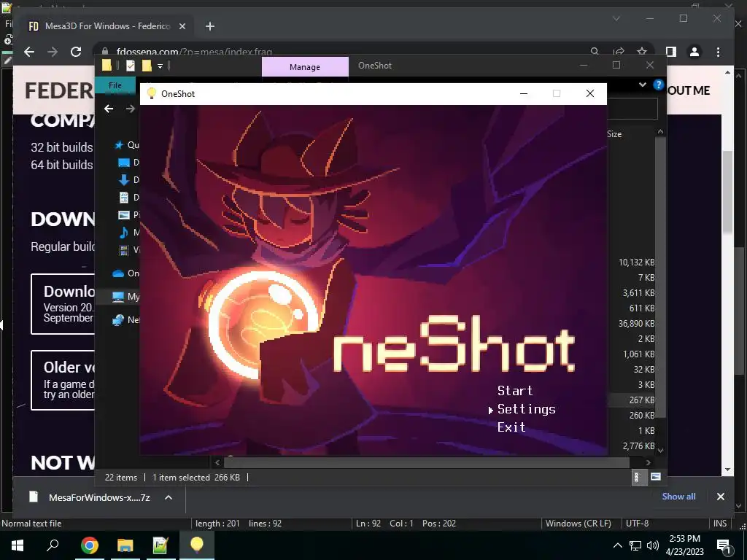The width and height of the screenshot is (747, 560).
Task: Click Show all downloads link
Action: tap(678, 496)
